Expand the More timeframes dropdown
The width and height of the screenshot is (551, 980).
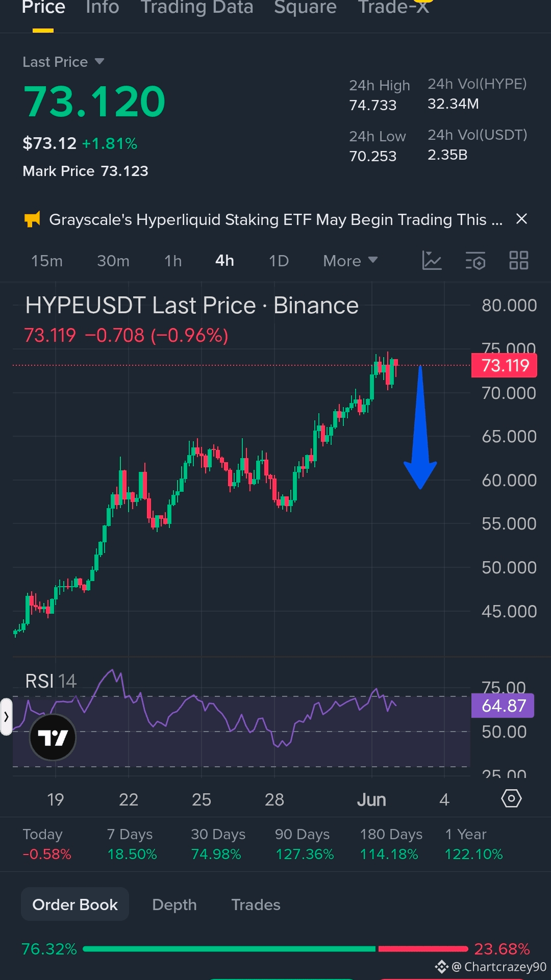[x=350, y=261]
